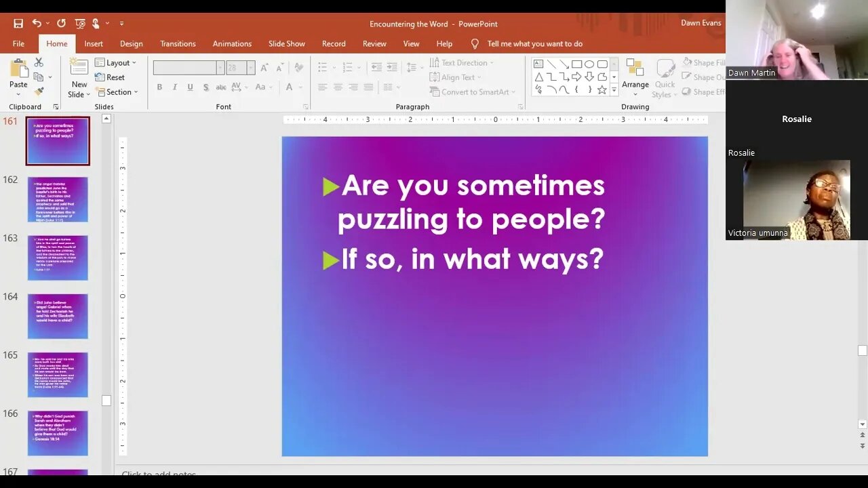Open the Align Text dropdown
The height and width of the screenshot is (488, 868).
click(x=455, y=77)
